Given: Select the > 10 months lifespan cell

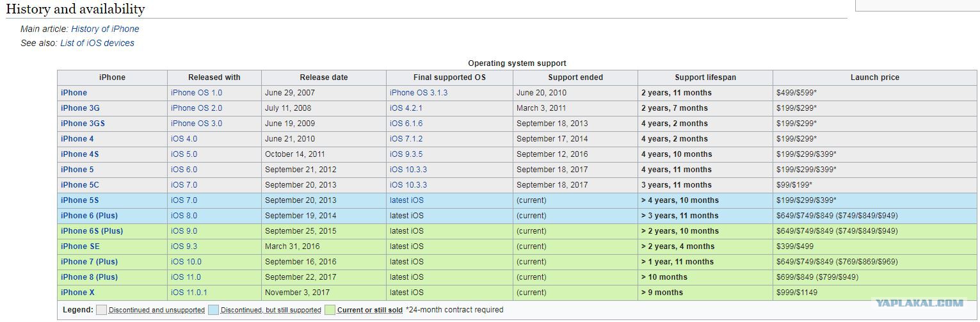Looking at the screenshot, I should coord(705,277).
